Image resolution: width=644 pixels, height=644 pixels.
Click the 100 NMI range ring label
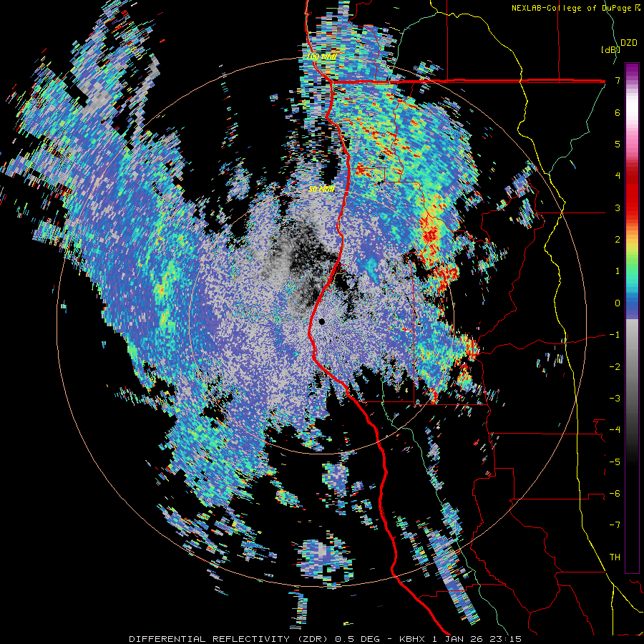321,57
